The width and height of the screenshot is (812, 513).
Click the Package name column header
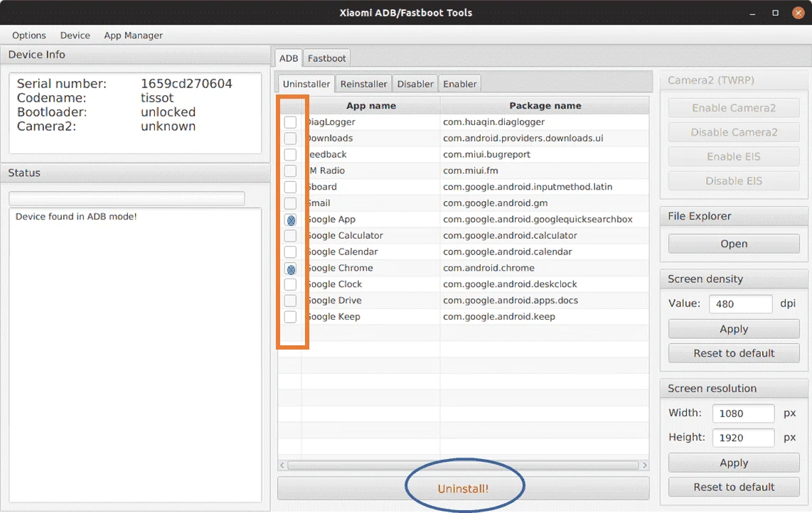pos(545,106)
